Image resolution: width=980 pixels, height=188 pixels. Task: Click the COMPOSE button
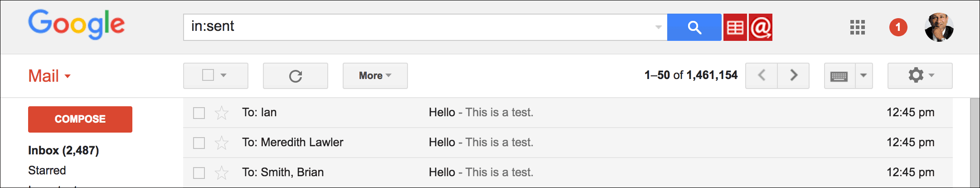[x=80, y=119]
